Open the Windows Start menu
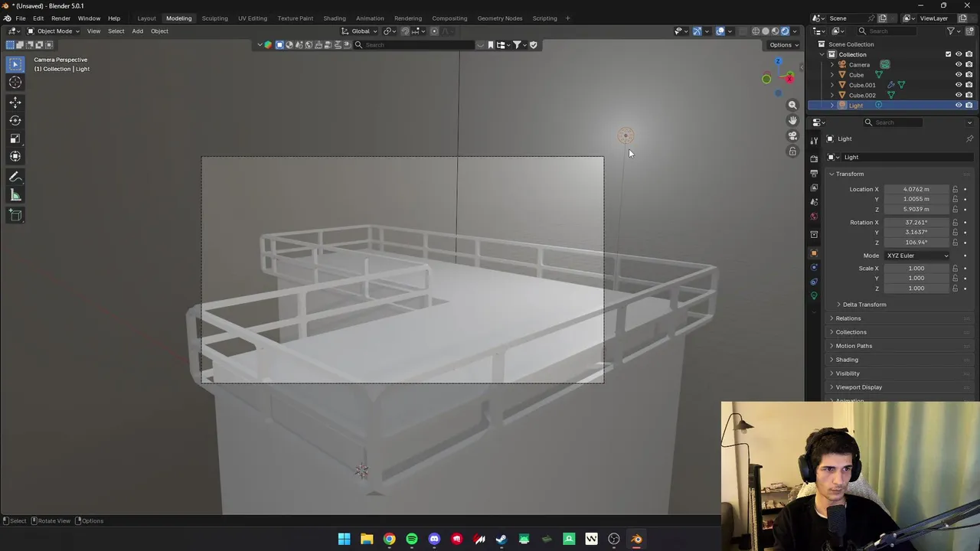980x551 pixels. [x=344, y=540]
